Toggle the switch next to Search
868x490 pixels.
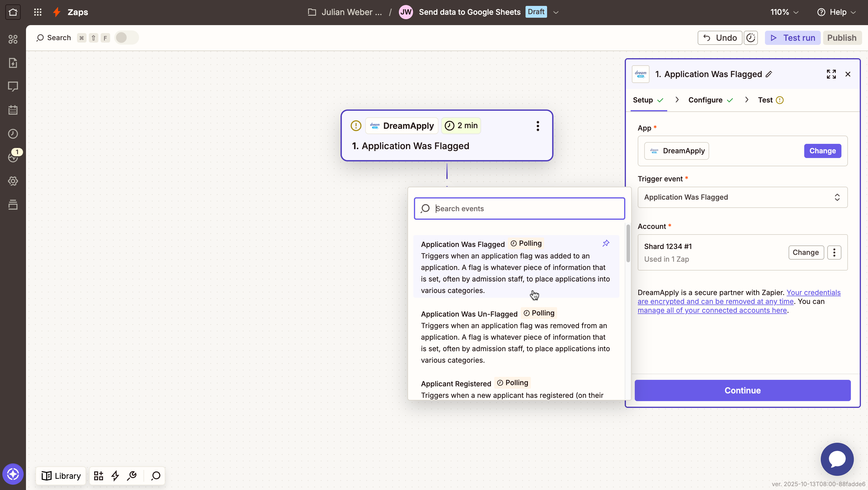point(126,38)
